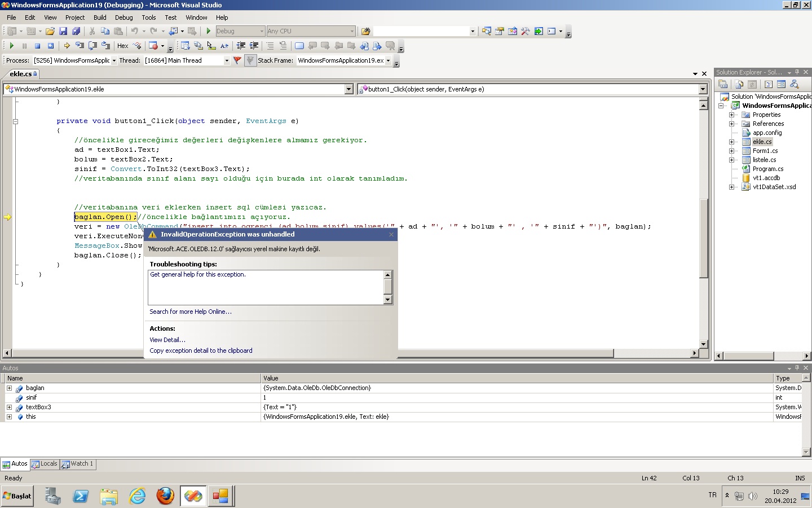Viewport: 812px width, 508px height.
Task: Click the Find in Files icon
Action: click(x=365, y=31)
